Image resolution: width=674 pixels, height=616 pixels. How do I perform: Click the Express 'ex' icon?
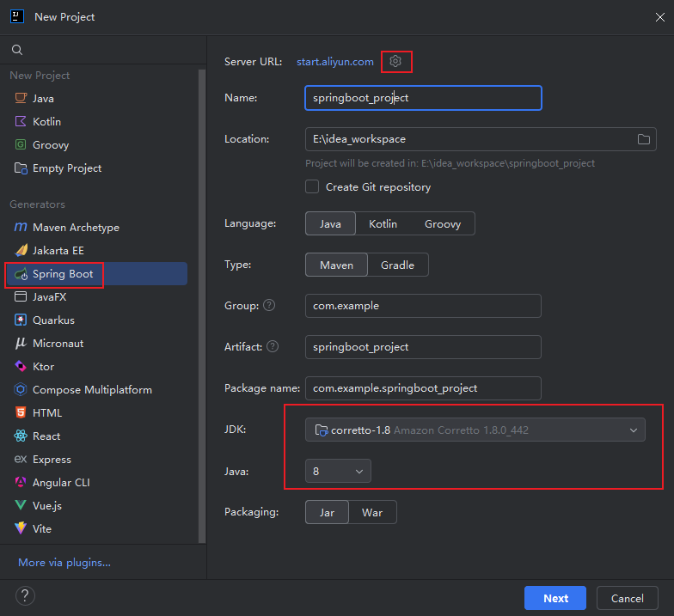tap(21, 459)
